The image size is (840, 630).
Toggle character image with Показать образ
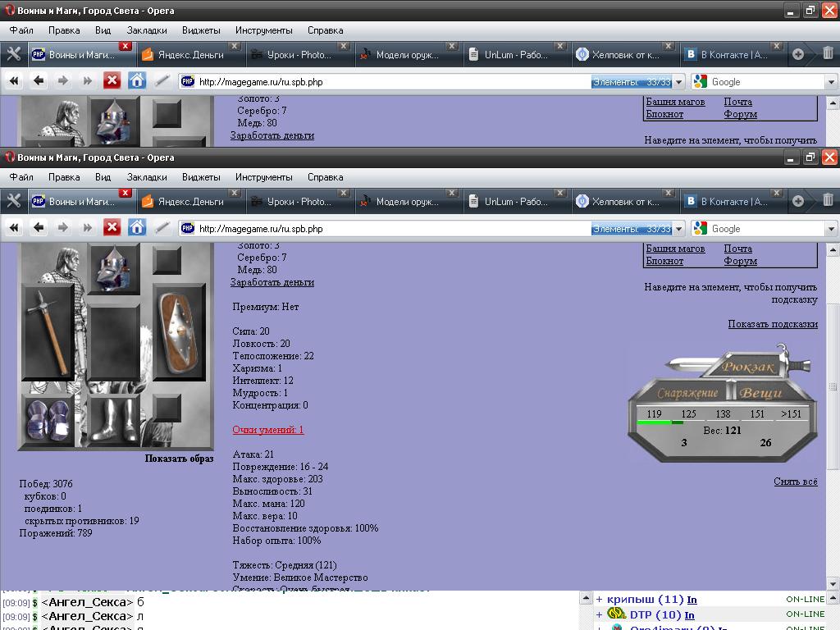coord(179,459)
